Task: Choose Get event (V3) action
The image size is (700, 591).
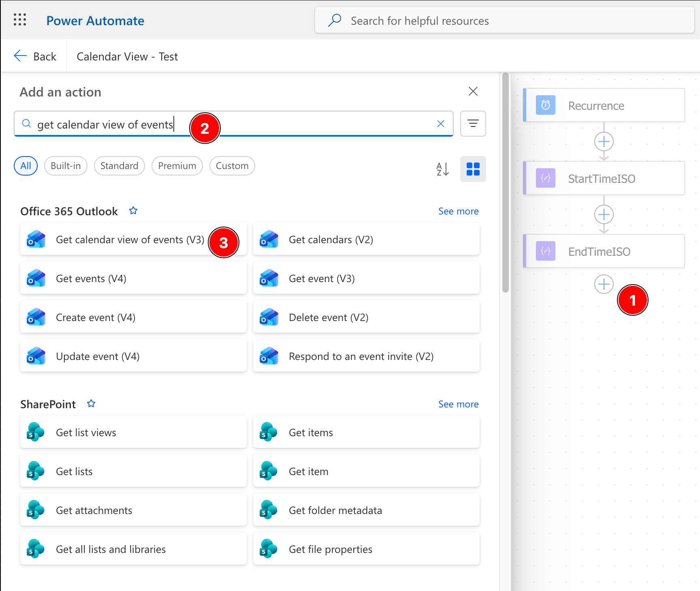Action: point(366,278)
